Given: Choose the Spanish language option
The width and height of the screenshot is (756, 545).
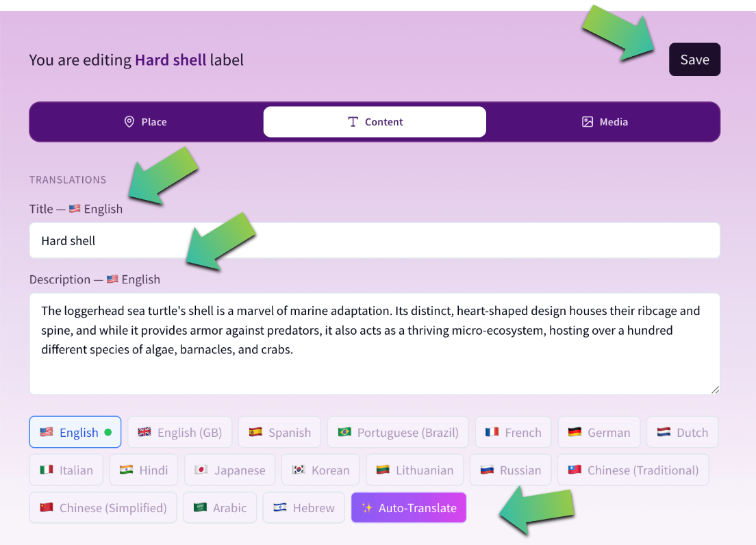Looking at the screenshot, I should [279, 432].
